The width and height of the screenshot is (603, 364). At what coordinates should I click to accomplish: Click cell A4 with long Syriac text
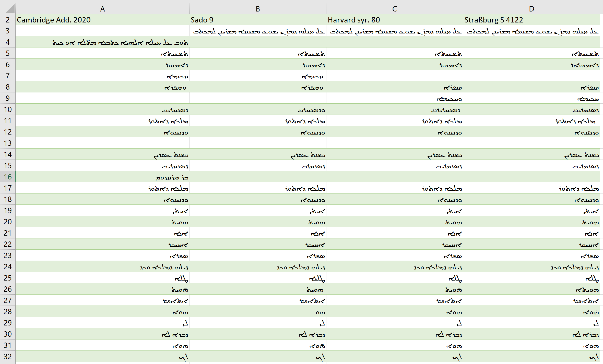coord(120,42)
